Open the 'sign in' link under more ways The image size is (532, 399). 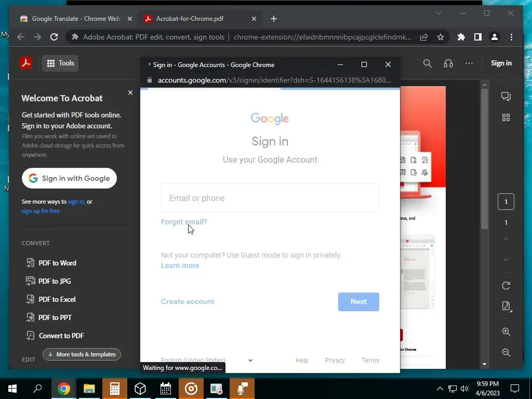pos(76,202)
